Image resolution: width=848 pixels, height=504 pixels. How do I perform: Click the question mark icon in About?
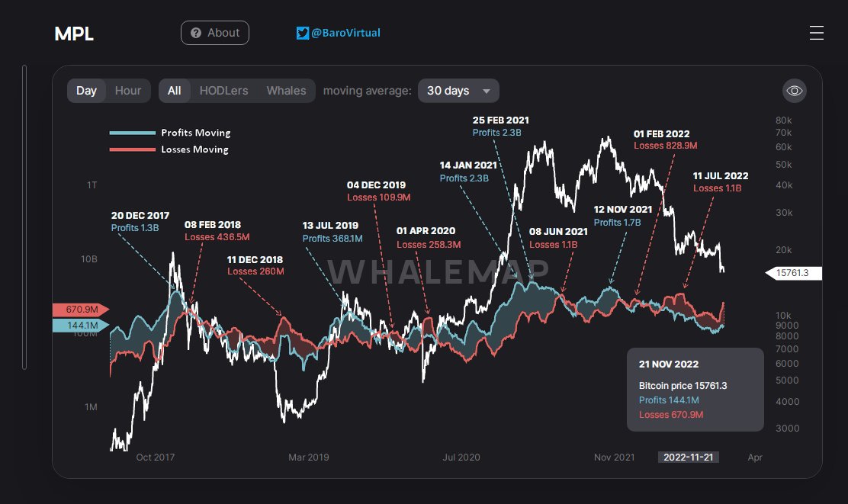click(196, 33)
